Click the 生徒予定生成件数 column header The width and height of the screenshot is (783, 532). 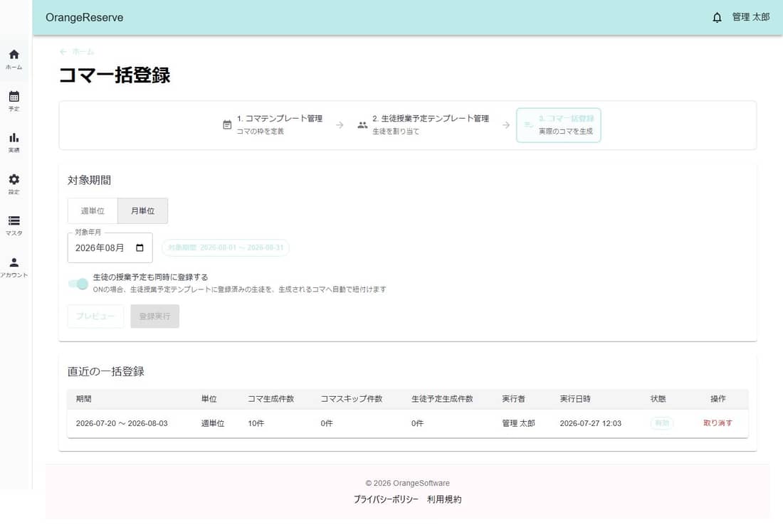click(442, 399)
